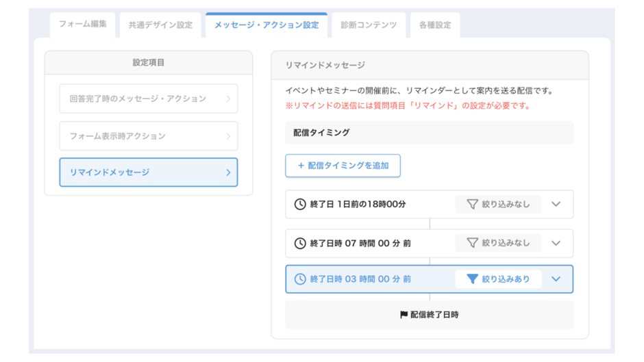Open 回答完了時のメッセージ・アクション setting
The width and height of the screenshot is (644, 362).
click(x=148, y=99)
